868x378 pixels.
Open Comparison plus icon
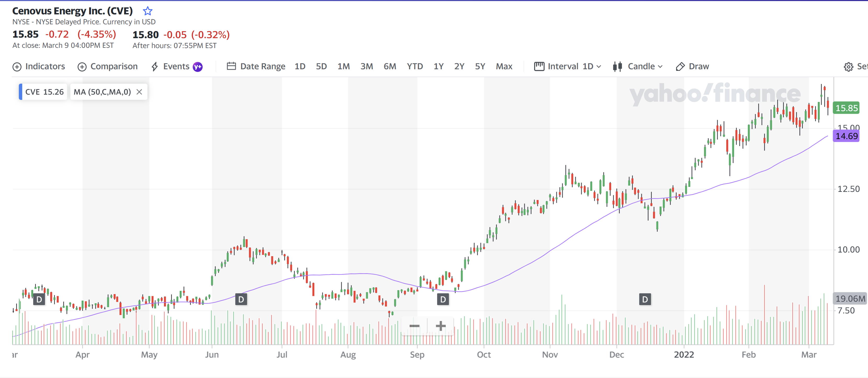(x=82, y=67)
